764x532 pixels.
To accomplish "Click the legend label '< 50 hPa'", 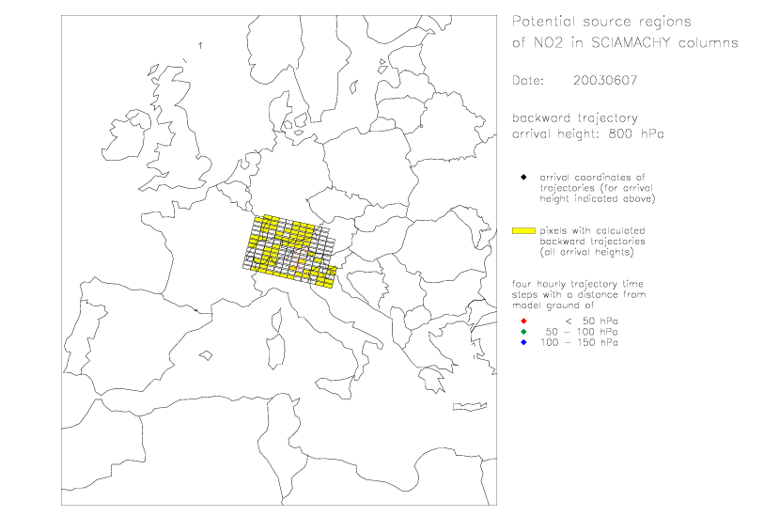I will pos(591,321).
